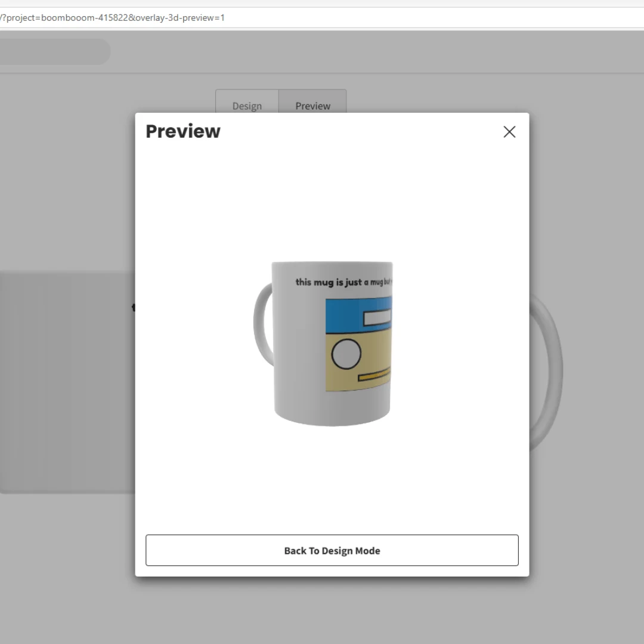Switch to the Design tab
Viewport: 644px width, 644px height.
[247, 106]
